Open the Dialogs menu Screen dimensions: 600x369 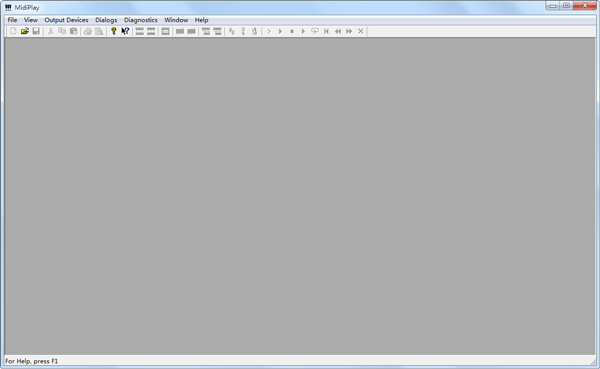[106, 20]
